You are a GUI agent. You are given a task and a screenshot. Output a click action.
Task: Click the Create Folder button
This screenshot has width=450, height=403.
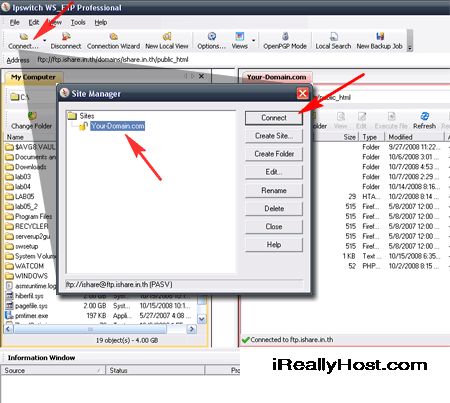point(274,154)
